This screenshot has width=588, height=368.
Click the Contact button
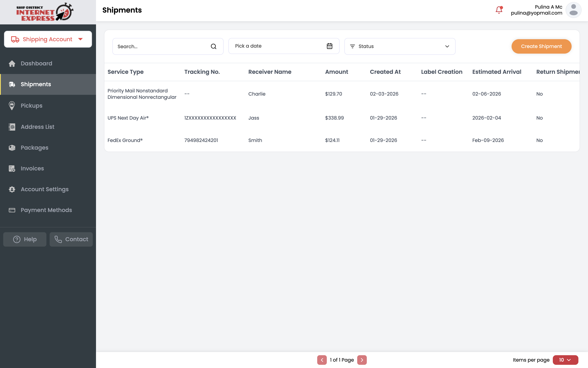71,239
